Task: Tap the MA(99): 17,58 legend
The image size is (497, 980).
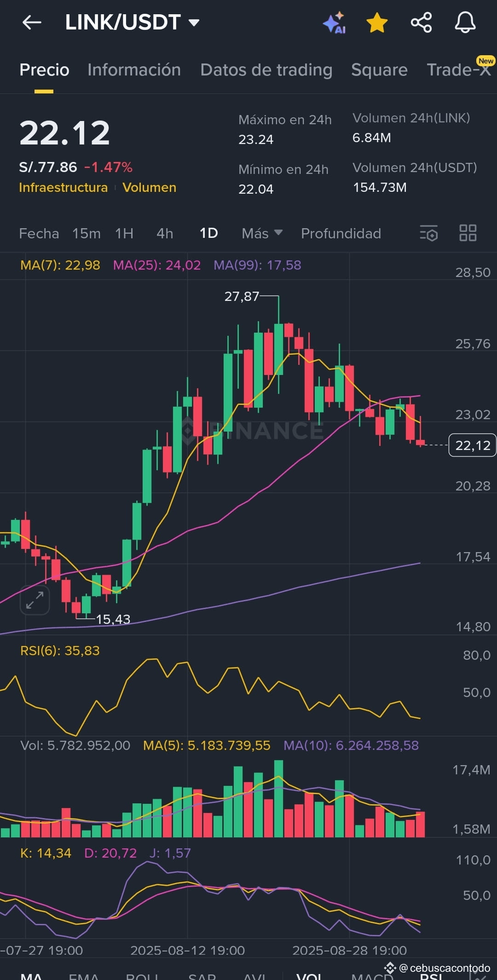Action: (257, 265)
